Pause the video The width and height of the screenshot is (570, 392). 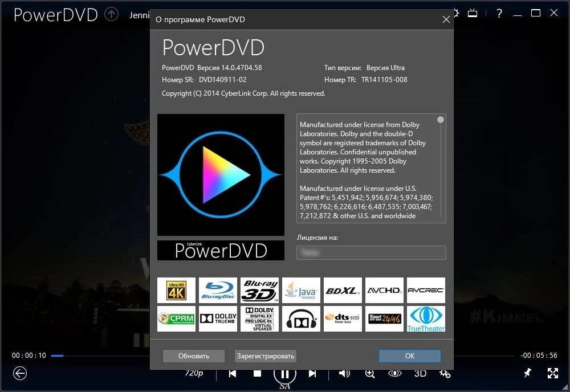click(285, 374)
